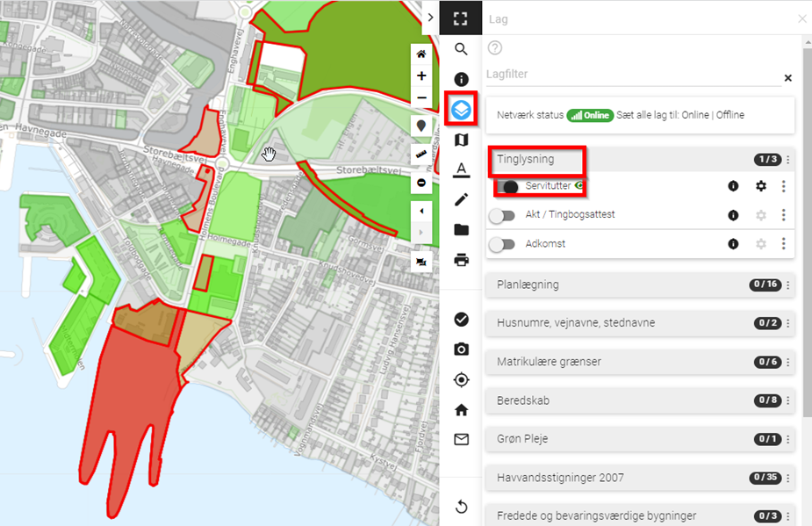The width and height of the screenshot is (812, 526).
Task: Set all layers to Online link
Action: (x=694, y=115)
